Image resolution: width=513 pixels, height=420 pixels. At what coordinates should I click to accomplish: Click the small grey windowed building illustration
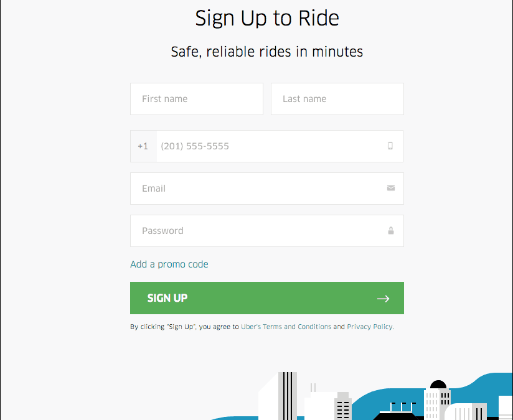(x=343, y=406)
